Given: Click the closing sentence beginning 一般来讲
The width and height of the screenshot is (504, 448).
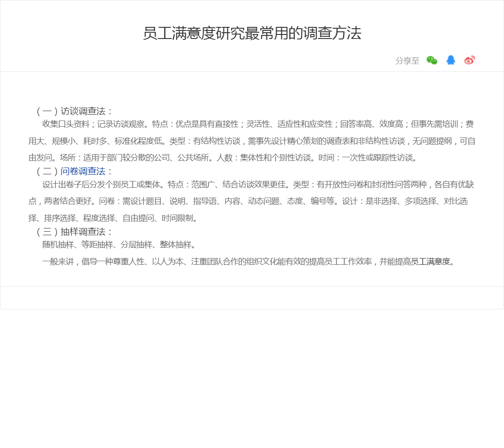Looking at the screenshot, I should [x=249, y=262].
